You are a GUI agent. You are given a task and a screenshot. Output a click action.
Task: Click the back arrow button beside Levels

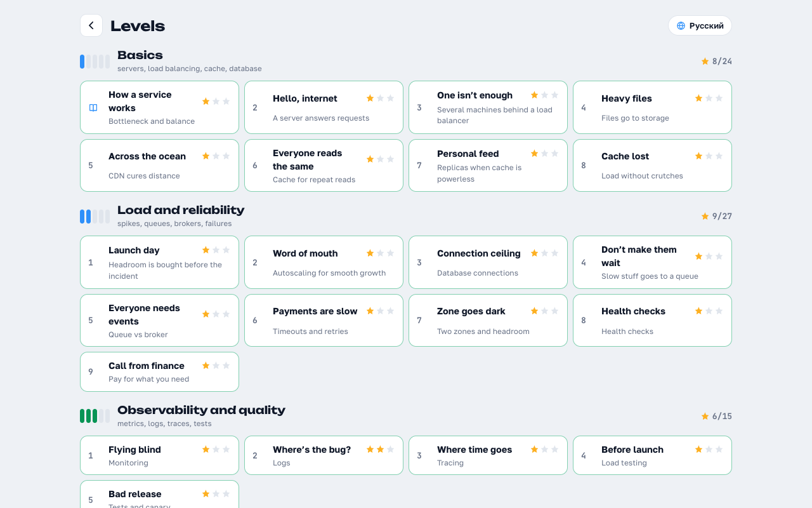tap(91, 25)
